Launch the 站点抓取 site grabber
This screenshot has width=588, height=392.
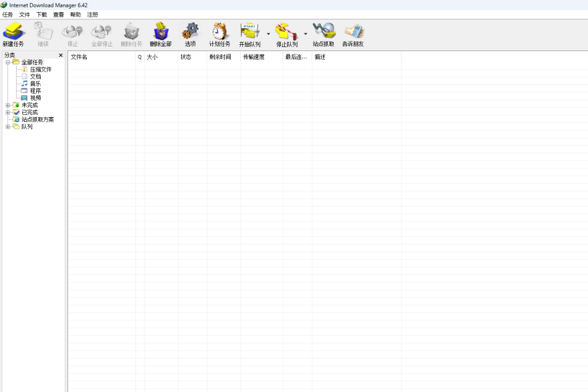tap(323, 34)
